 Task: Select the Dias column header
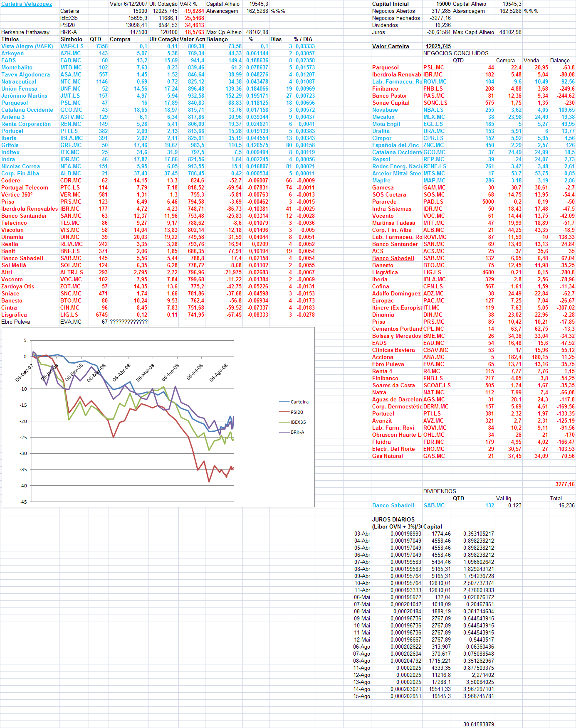[x=276, y=39]
